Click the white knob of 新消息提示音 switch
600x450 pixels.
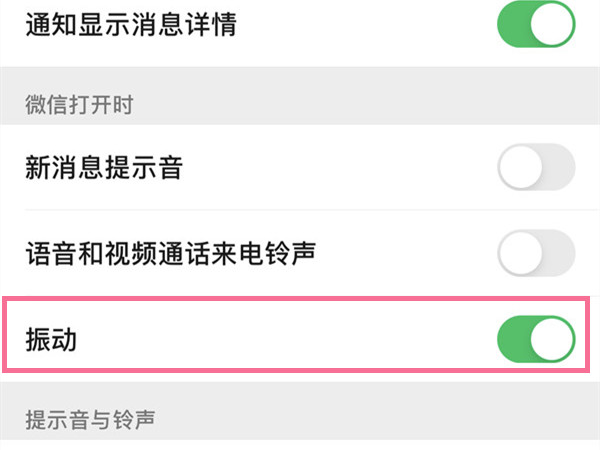point(522,168)
